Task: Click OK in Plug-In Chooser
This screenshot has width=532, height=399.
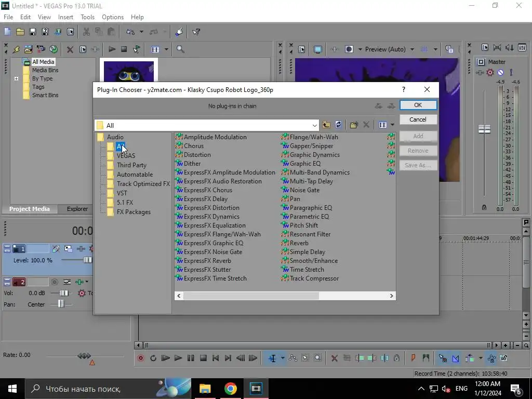Action: point(418,105)
